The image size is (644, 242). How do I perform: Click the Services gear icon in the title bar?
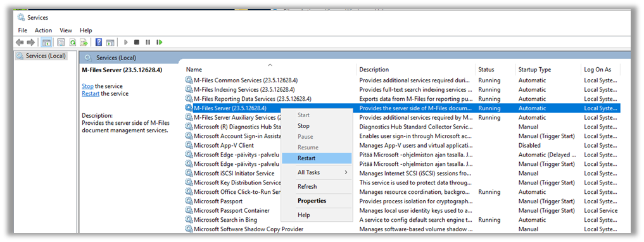(20, 17)
